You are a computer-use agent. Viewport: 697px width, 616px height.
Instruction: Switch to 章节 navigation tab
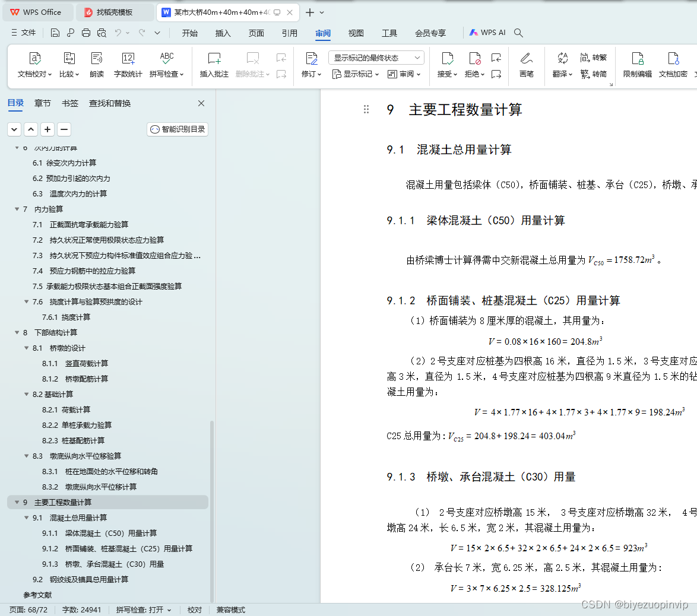[42, 103]
